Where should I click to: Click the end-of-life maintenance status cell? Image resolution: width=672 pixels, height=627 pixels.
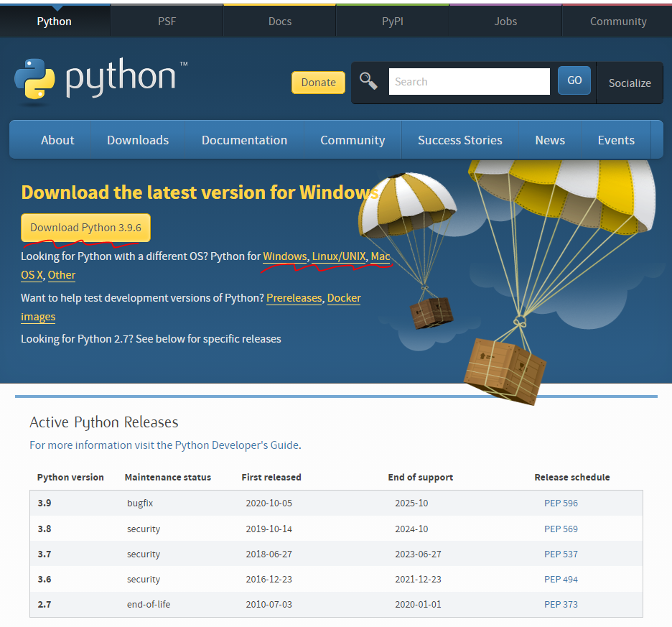coord(149,604)
